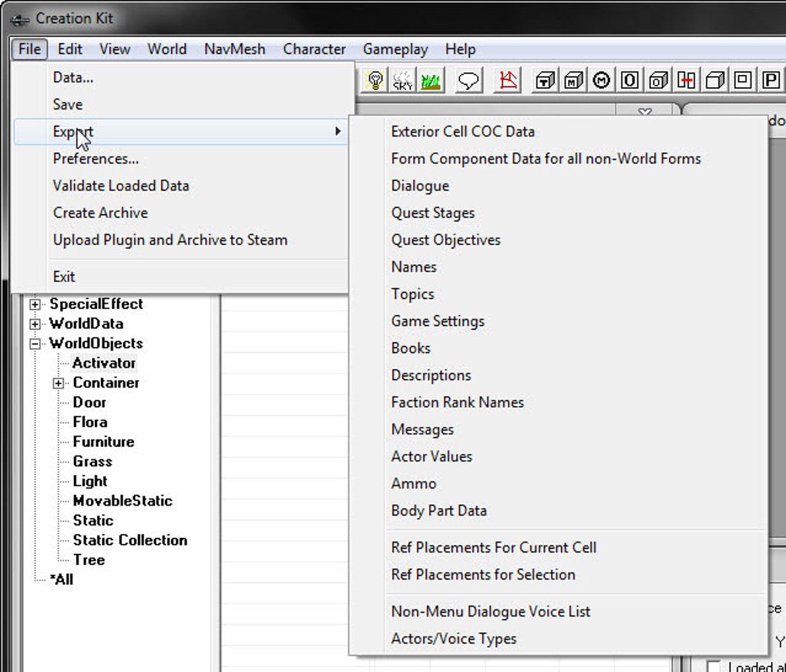The image size is (786, 672).
Task: Click the red-barred H toolbar icon
Action: 686,80
